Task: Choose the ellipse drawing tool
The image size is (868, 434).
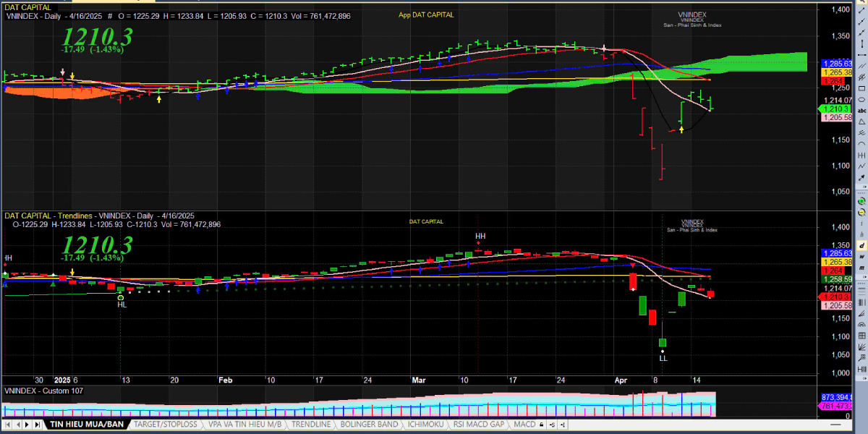Action: click(861, 99)
